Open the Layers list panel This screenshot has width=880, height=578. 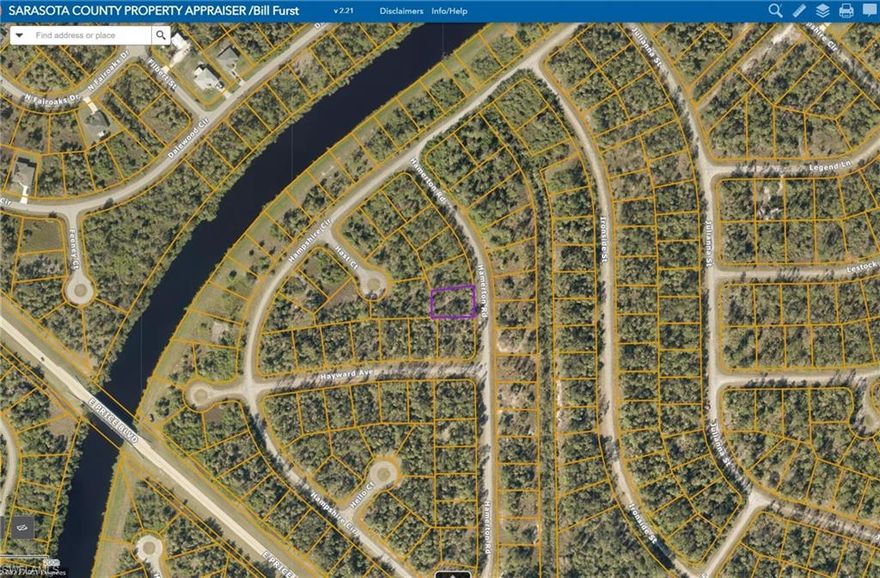[822, 11]
